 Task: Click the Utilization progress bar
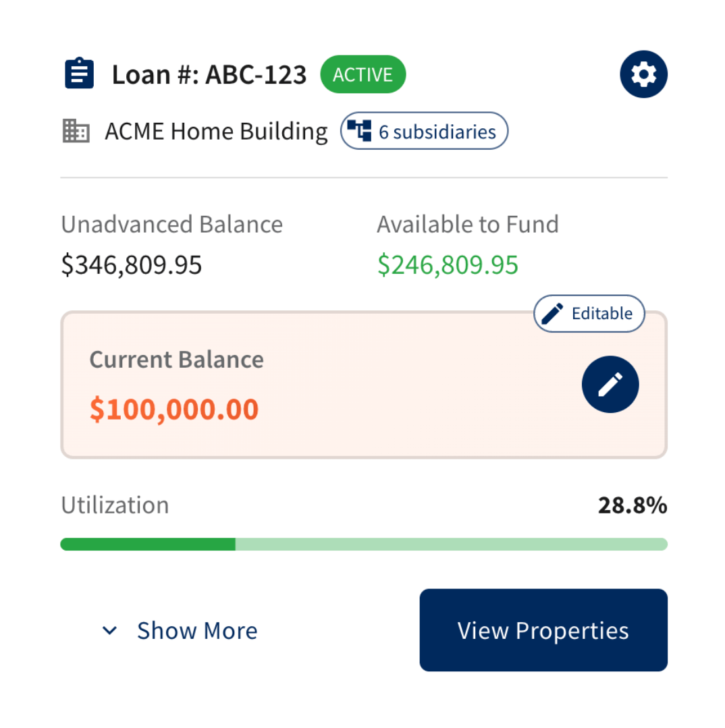click(363, 544)
